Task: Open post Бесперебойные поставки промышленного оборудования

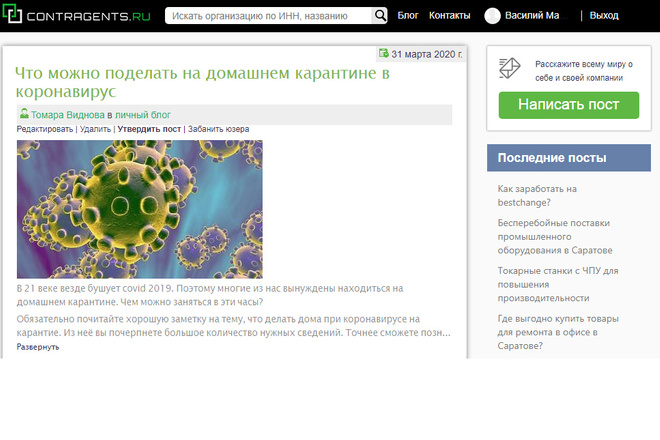Action: 555,237
